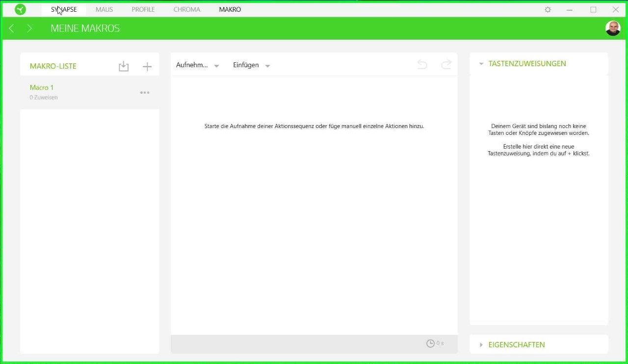Click the clock duration icon
The height and width of the screenshot is (364, 628).
coord(430,343)
